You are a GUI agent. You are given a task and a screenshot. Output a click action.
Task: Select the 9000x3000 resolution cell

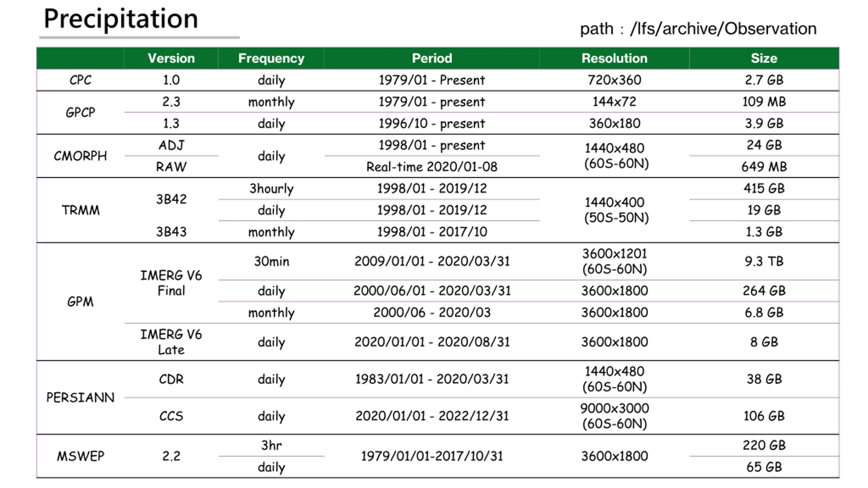(x=614, y=416)
